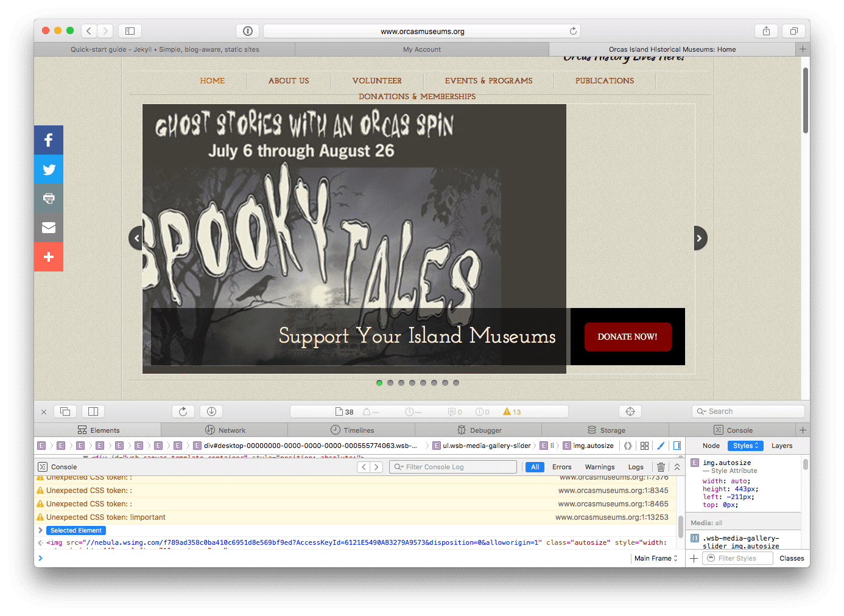844x616 pixels.
Task: Click the inspector Search field
Action: 748,411
